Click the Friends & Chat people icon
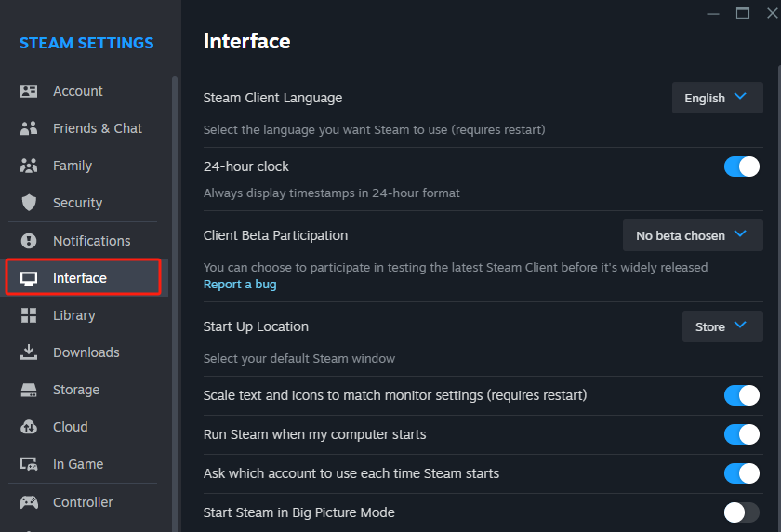The image size is (781, 532). pyautogui.click(x=29, y=128)
